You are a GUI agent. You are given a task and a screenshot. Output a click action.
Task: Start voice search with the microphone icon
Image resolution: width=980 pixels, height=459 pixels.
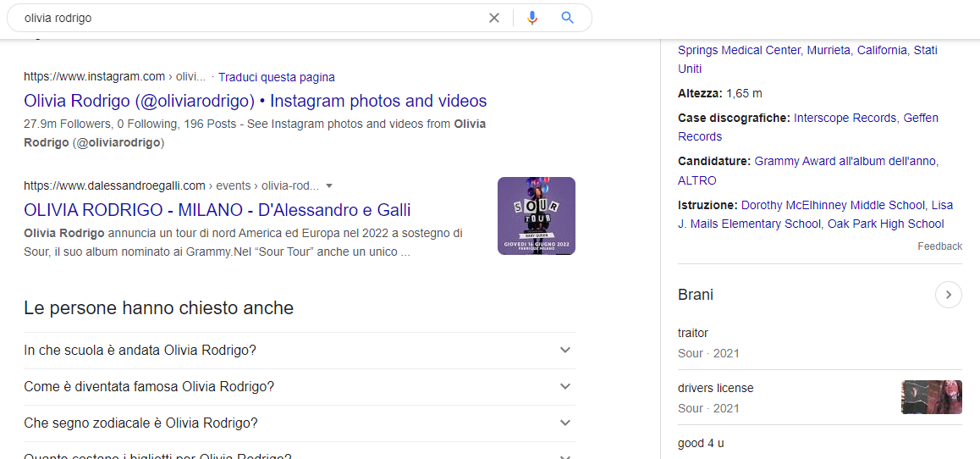(x=531, y=18)
